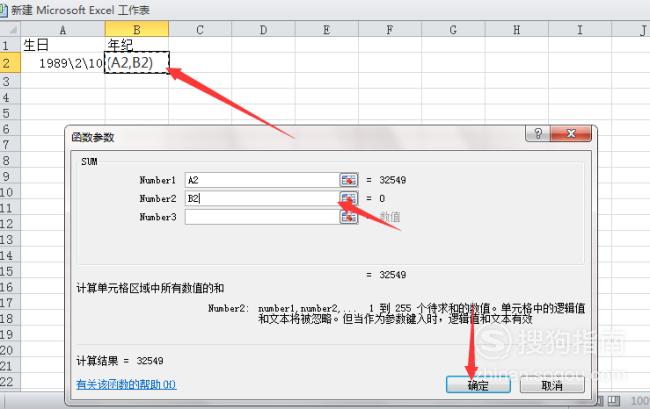The height and width of the screenshot is (409, 650).
Task: Select row 1 header
Action: [10, 45]
